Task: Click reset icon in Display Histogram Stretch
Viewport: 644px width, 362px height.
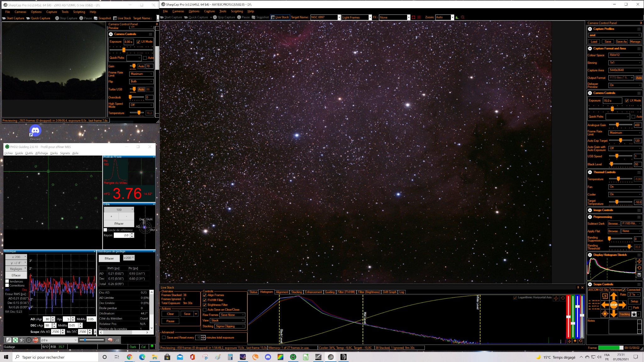Action: pos(639,268)
